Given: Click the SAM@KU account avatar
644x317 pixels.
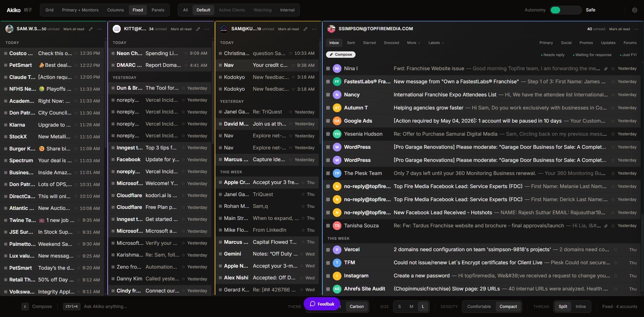Looking at the screenshot, I should (224, 29).
